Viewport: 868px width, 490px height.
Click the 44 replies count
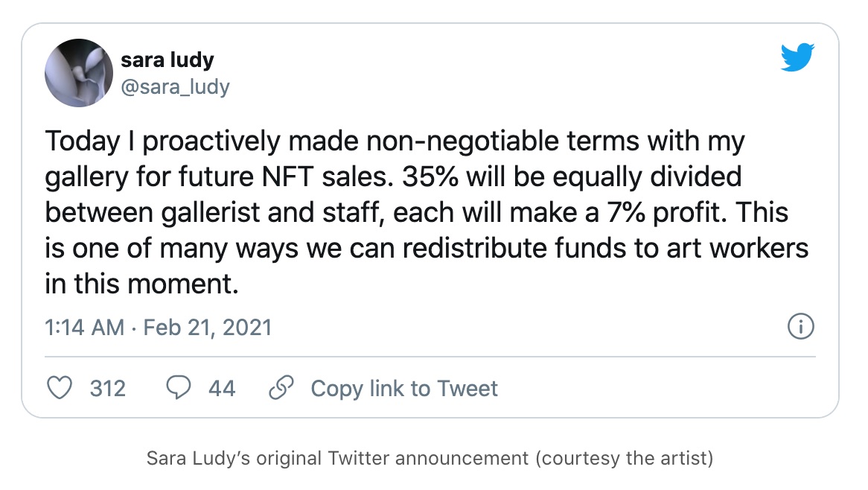click(222, 388)
